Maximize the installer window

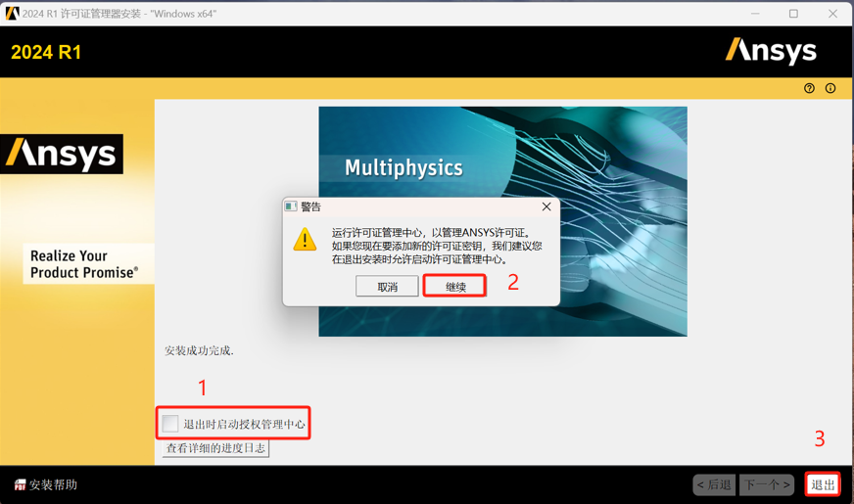tap(793, 14)
